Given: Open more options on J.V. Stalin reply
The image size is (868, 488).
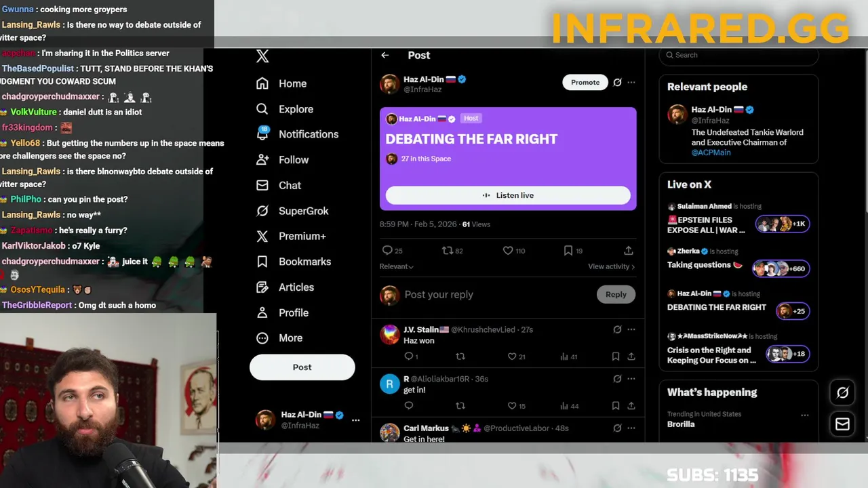Looking at the screenshot, I should click(631, 329).
